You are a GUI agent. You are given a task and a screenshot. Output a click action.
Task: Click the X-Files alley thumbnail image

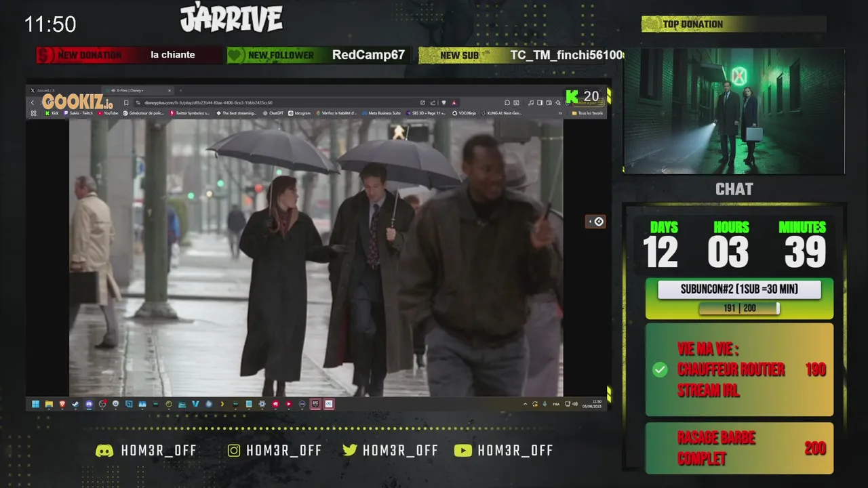[734, 111]
